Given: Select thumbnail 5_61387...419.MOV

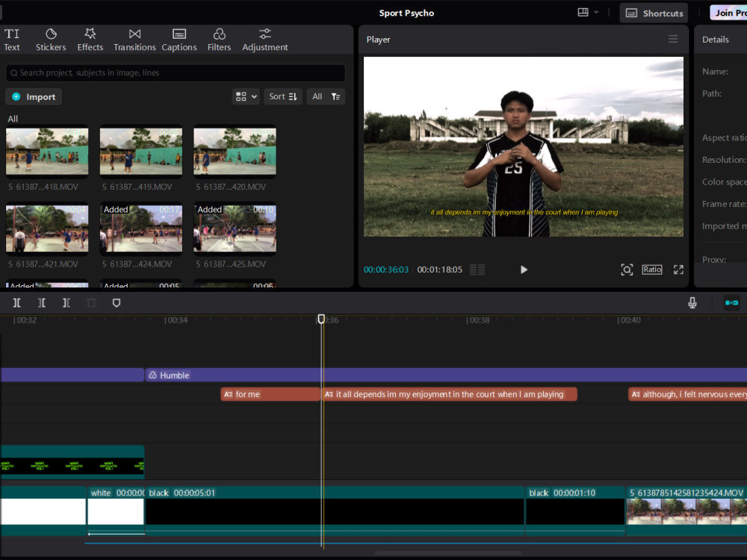Looking at the screenshot, I should 141,151.
